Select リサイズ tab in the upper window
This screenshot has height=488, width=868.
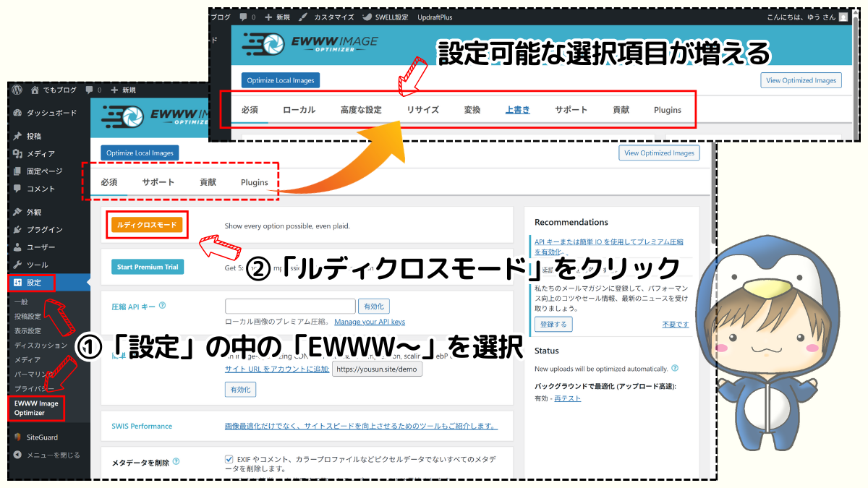tap(423, 110)
